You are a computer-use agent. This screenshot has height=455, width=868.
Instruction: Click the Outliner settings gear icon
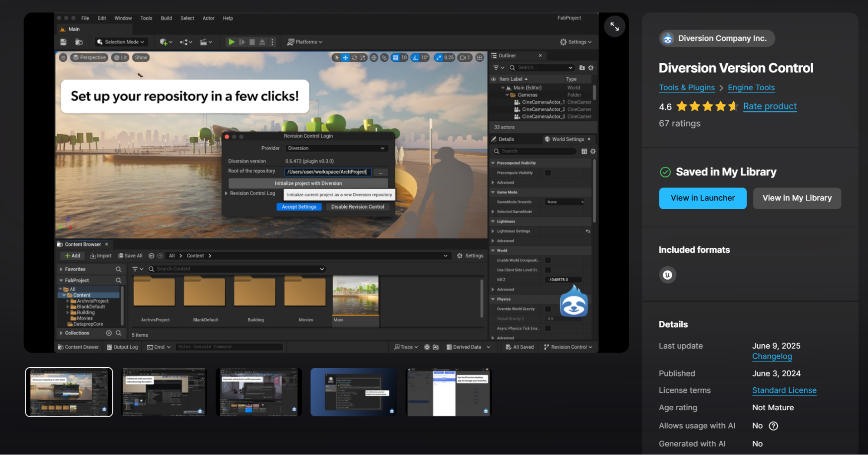tap(591, 68)
